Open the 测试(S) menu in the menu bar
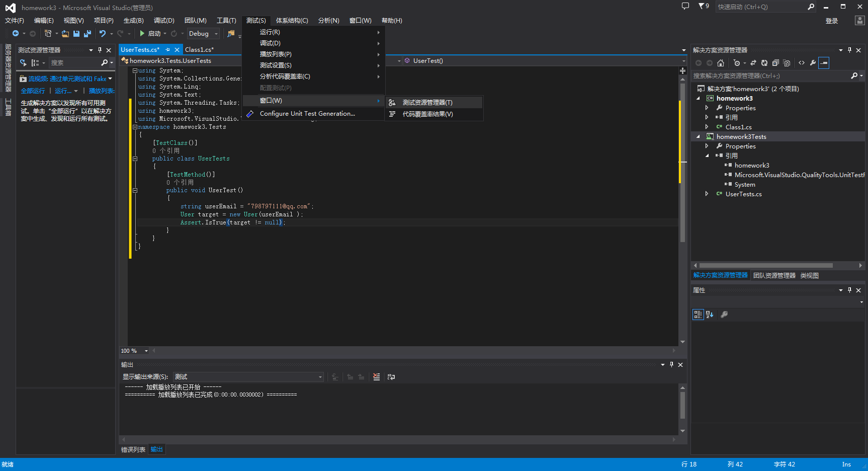 click(256, 21)
